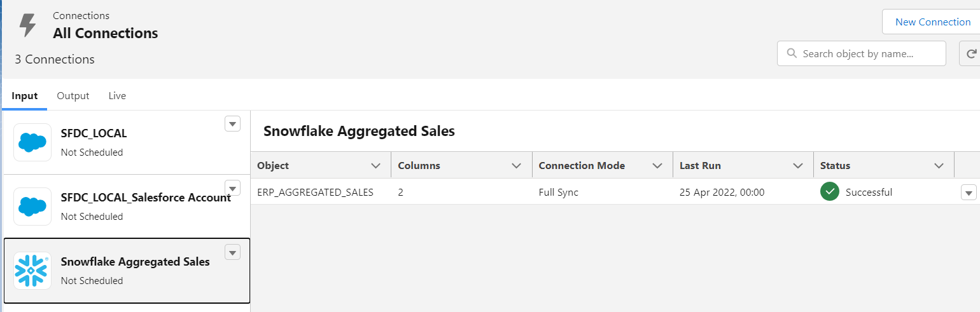The image size is (980, 312).
Task: Click the search magnifier icon
Action: point(792,54)
